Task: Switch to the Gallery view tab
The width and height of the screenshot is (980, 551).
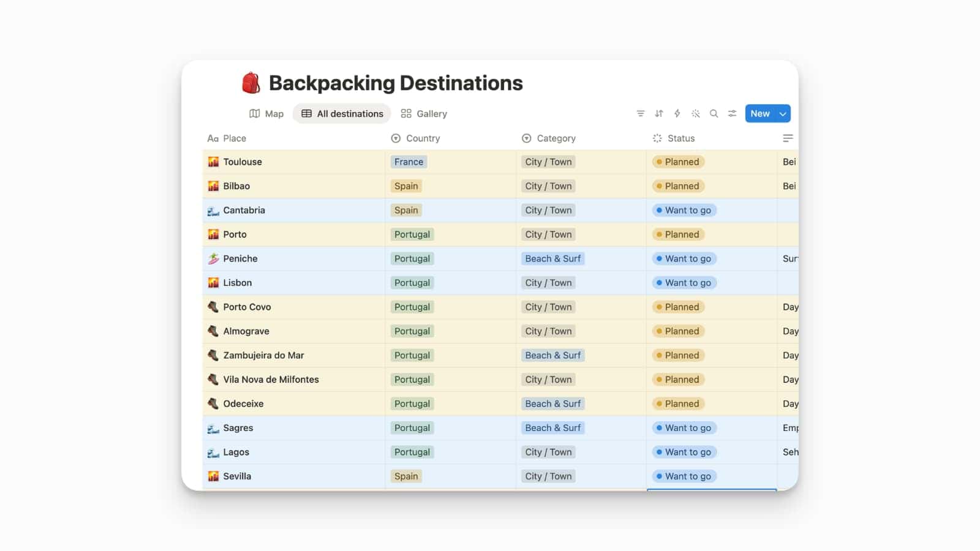Action: coord(424,114)
